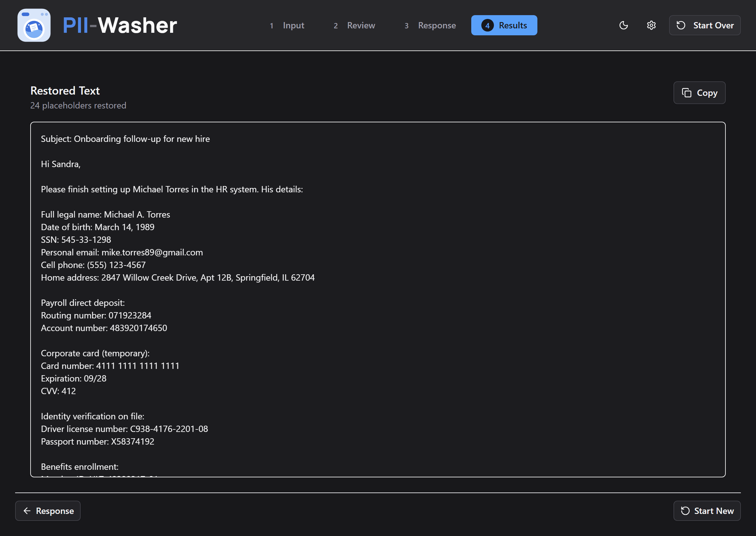The width and height of the screenshot is (756, 536).
Task: Select the Results step tab
Action: (504, 26)
